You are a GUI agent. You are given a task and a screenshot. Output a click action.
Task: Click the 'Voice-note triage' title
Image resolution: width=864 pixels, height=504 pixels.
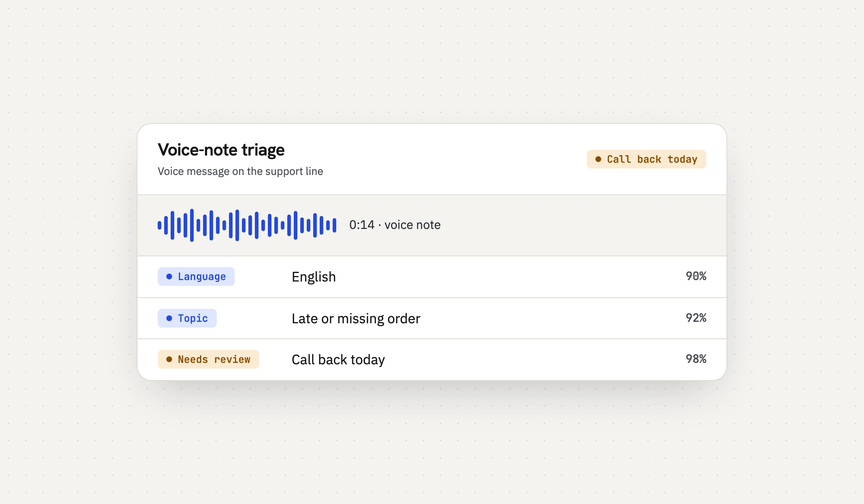pos(221,150)
